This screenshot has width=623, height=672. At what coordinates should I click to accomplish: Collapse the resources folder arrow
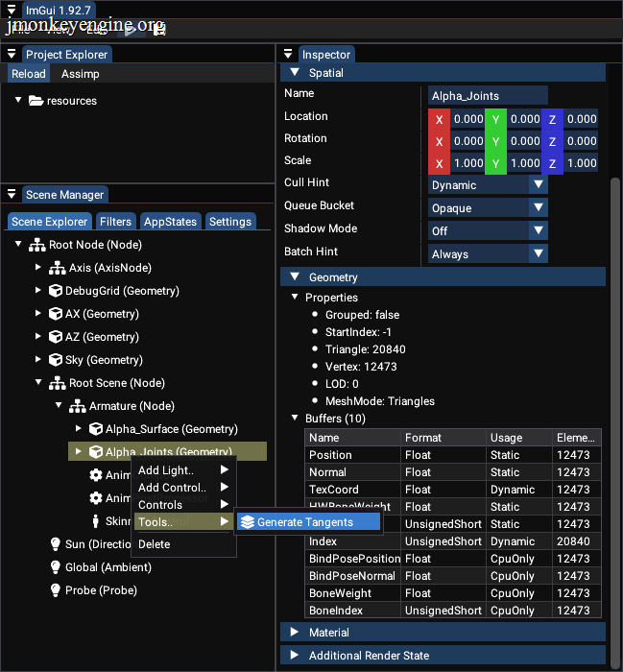(18, 100)
